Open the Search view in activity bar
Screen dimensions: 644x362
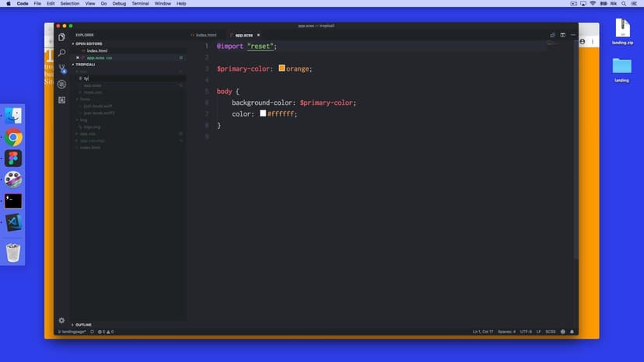pyautogui.click(x=61, y=53)
